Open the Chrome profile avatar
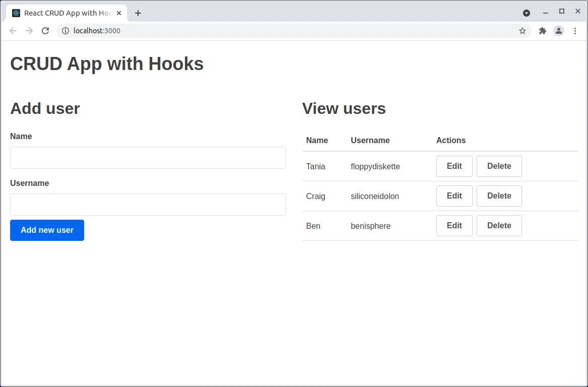 [559, 31]
